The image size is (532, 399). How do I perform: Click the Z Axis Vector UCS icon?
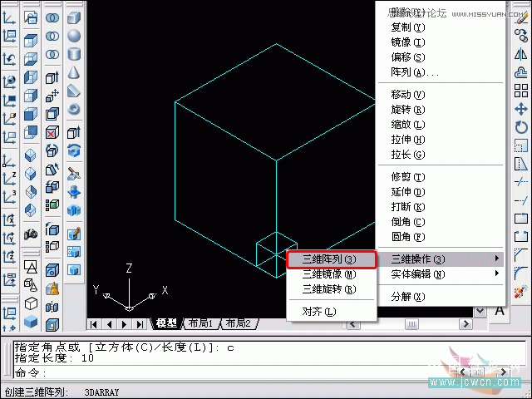point(9,179)
